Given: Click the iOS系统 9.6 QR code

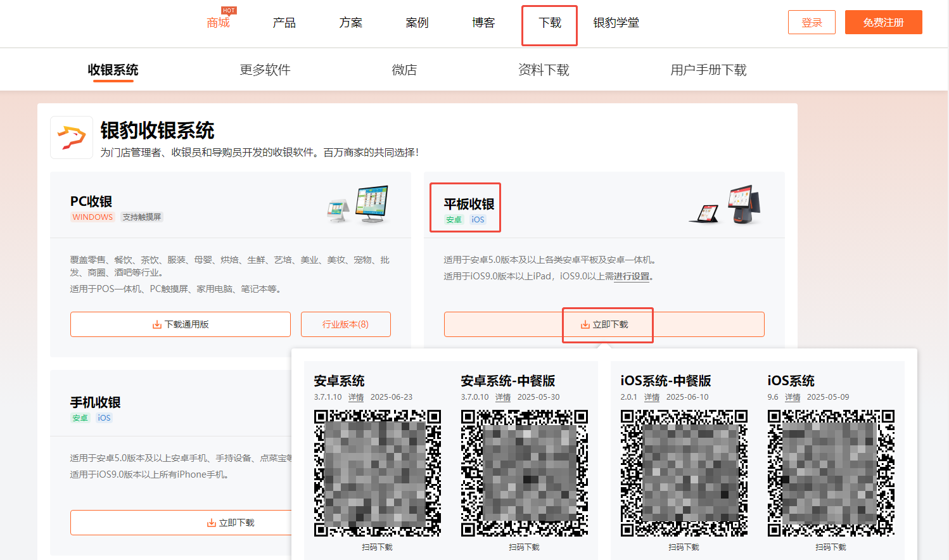Looking at the screenshot, I should point(831,473).
